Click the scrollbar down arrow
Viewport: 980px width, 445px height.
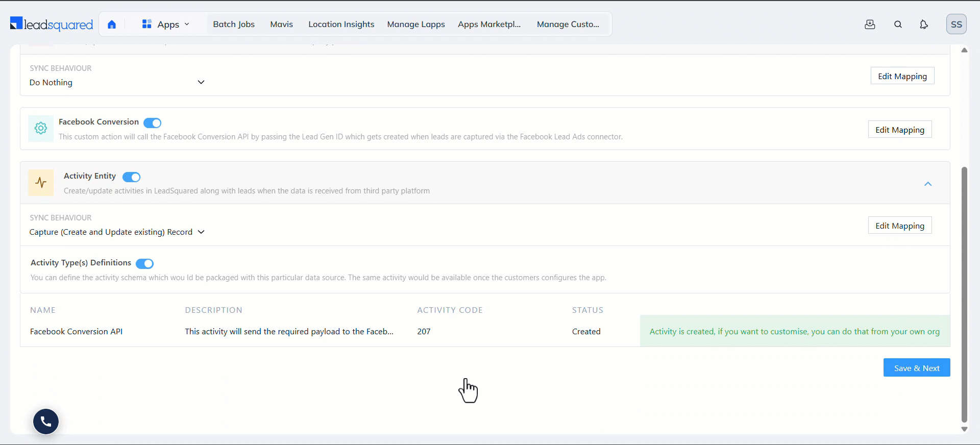pyautogui.click(x=964, y=429)
